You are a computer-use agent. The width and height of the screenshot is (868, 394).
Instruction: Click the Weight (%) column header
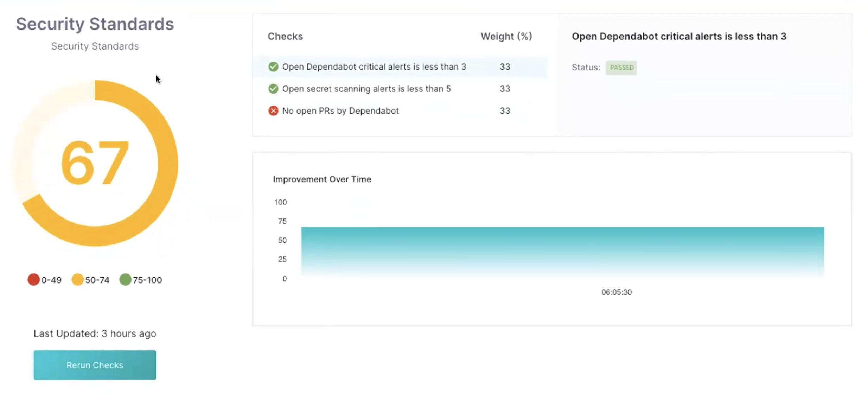point(506,36)
